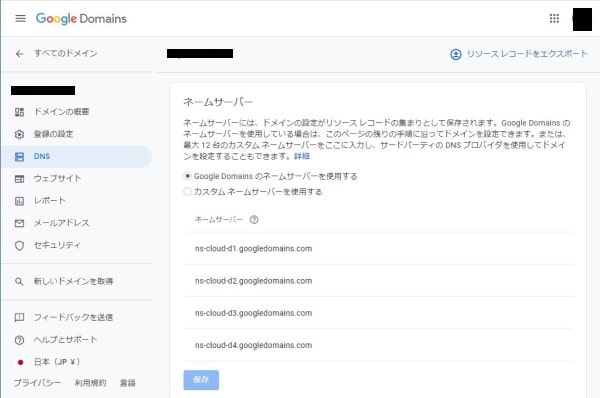
Task: Click the 登録の設定 gear icon
Action: (x=19, y=134)
